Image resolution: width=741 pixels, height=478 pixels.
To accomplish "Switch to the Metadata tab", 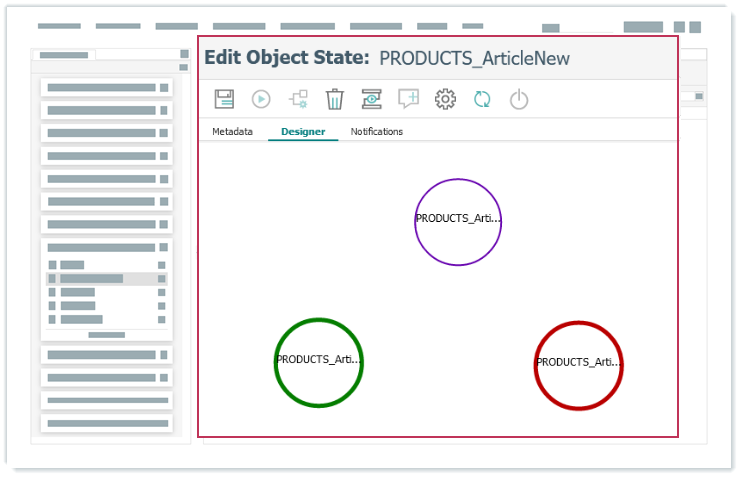I will [x=232, y=132].
